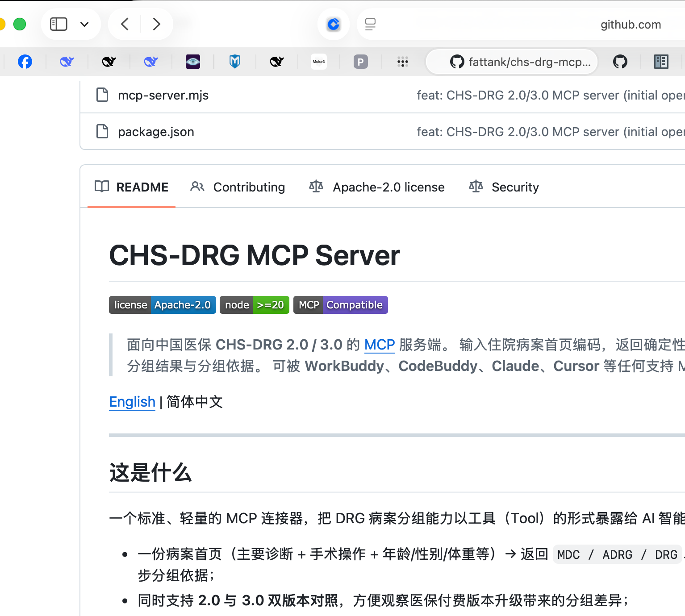Open the gray P pinned tab
685x616 pixels.
[x=361, y=62]
